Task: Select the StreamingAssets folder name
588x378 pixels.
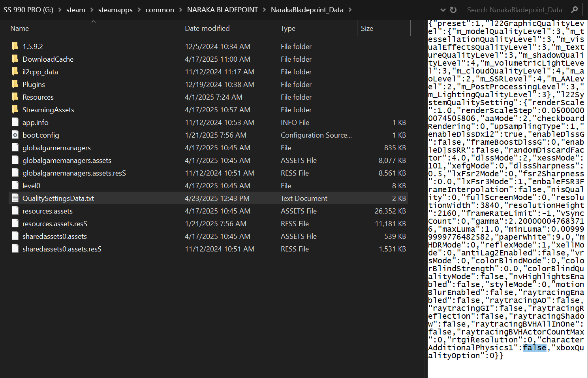Action: [x=48, y=110]
